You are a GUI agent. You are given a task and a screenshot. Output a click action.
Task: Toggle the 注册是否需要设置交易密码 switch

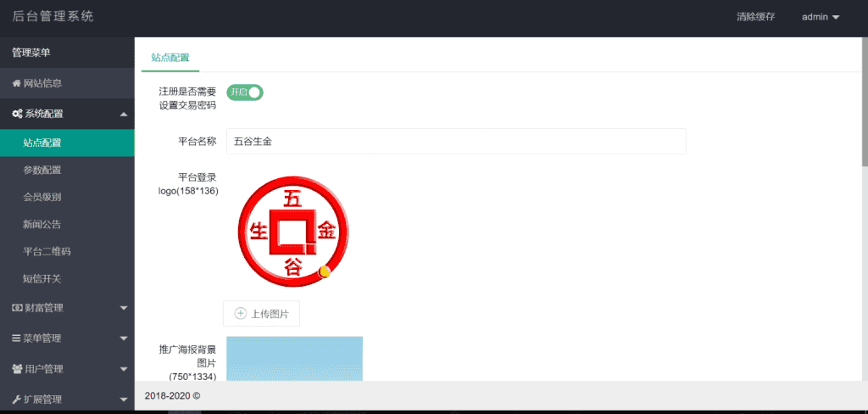(245, 92)
